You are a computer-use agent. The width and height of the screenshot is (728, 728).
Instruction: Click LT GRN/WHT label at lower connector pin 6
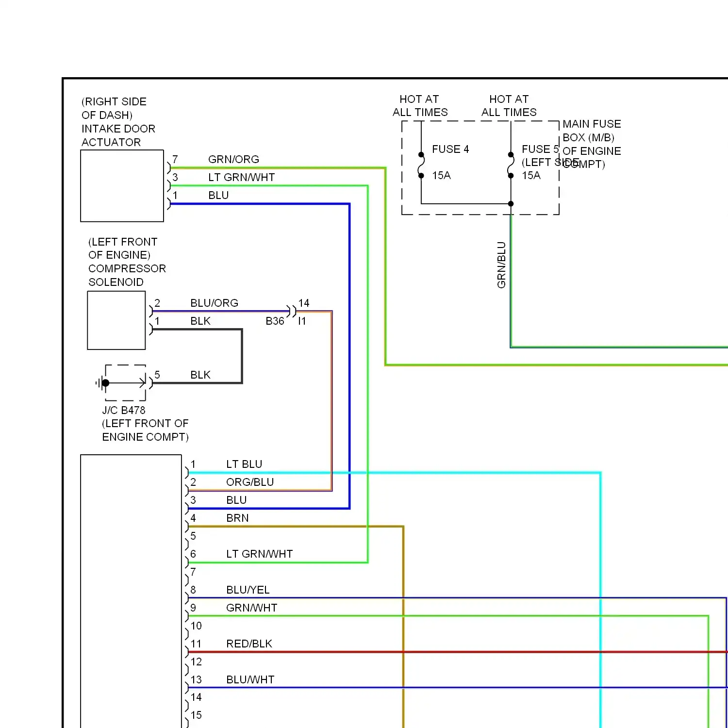(x=259, y=554)
